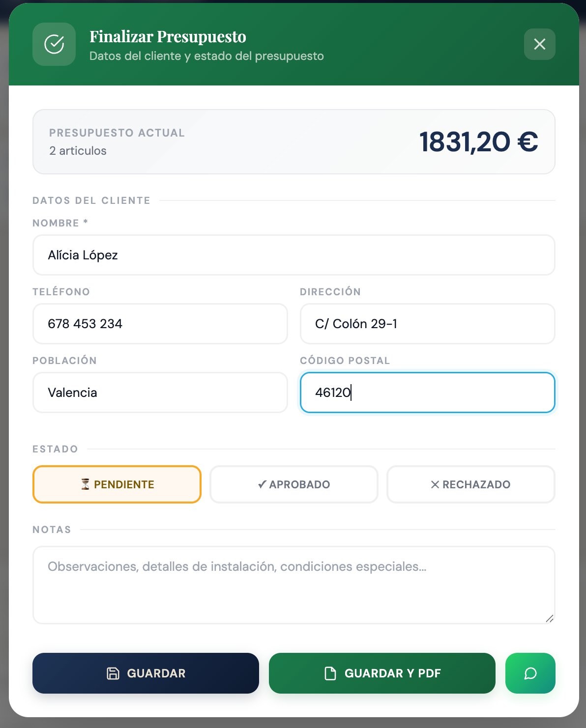Grab the Notas textarea resize handle
The image size is (586, 728).
(x=550, y=618)
